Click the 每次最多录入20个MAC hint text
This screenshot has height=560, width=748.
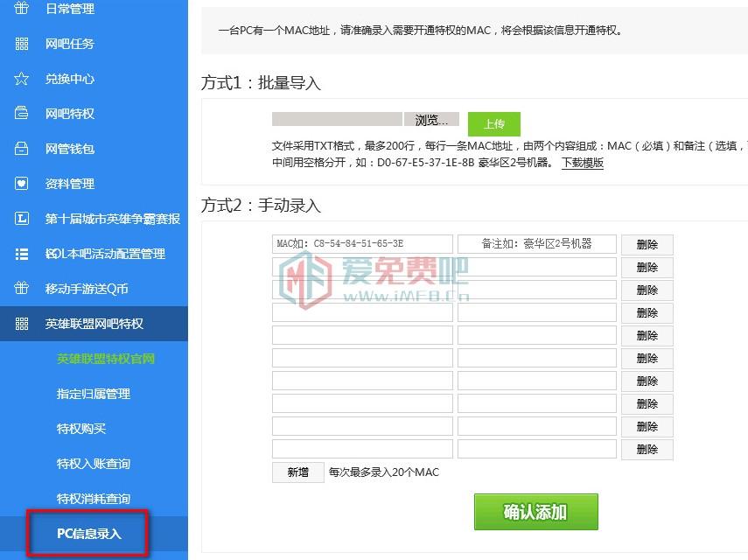pos(383,472)
